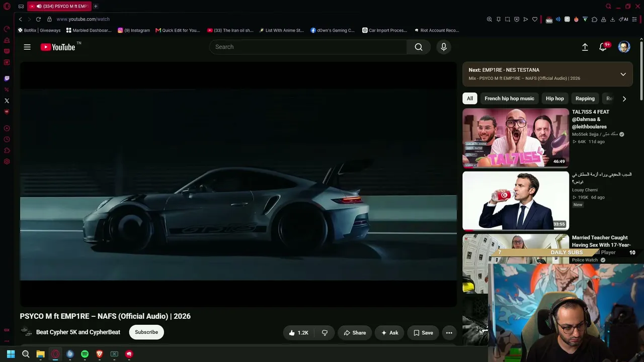Open Windows taskbar search
Screen dimensions: 644x362
point(26,354)
